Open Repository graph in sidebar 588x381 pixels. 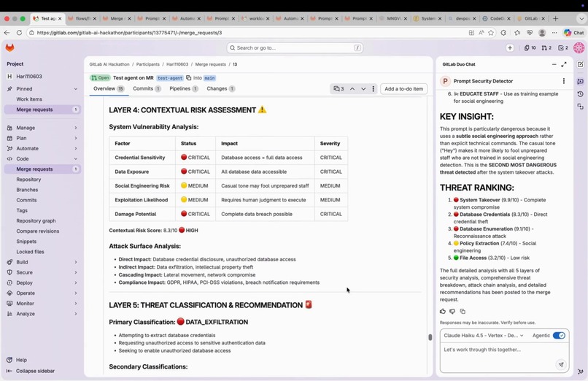click(x=42, y=221)
